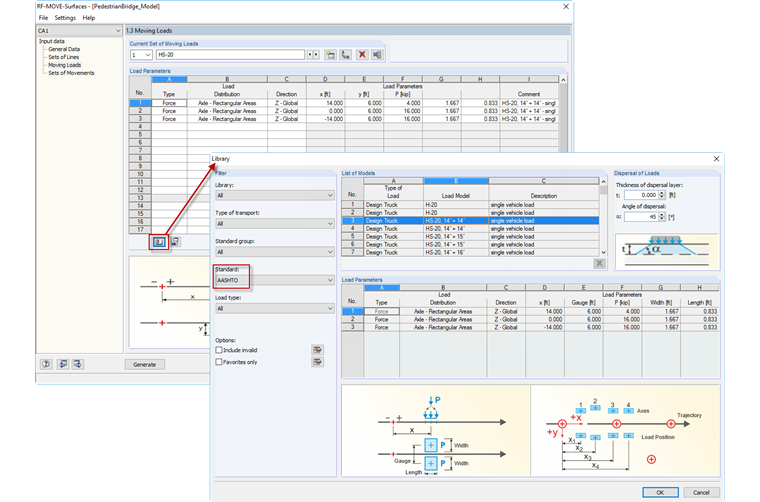
Task: Open the Help menu
Action: 89,18
